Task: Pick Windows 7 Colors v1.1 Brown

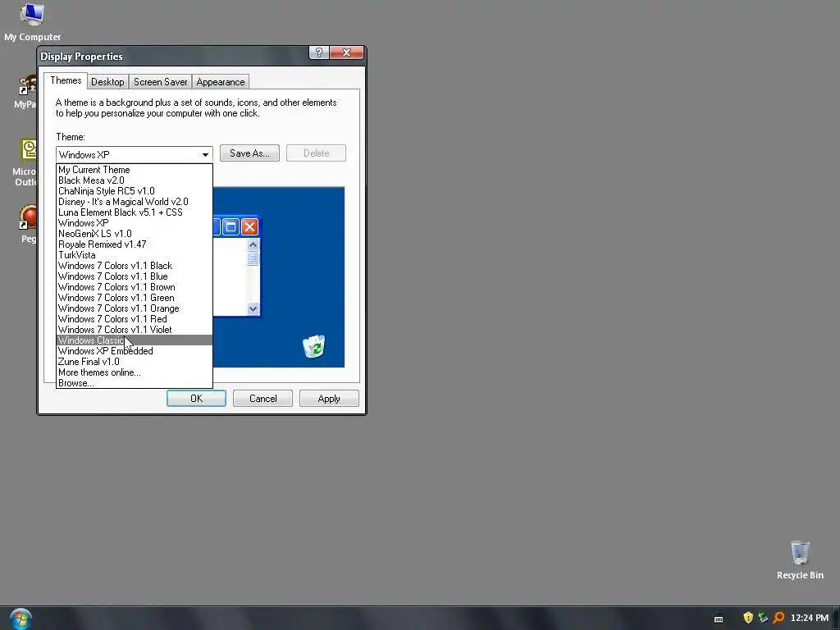Action: tap(135, 287)
